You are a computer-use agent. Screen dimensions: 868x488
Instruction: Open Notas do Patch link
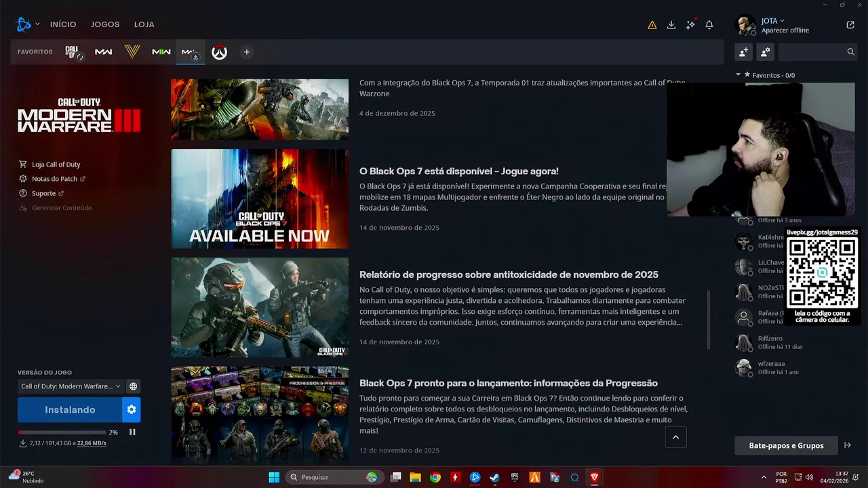[x=54, y=179]
